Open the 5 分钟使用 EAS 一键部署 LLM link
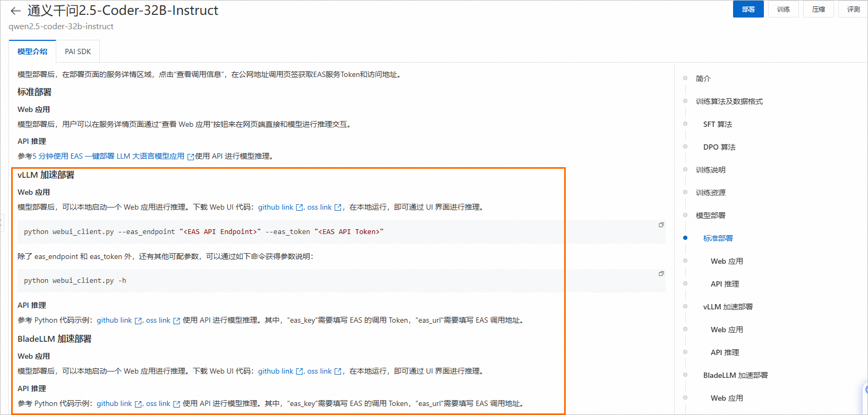 113,156
